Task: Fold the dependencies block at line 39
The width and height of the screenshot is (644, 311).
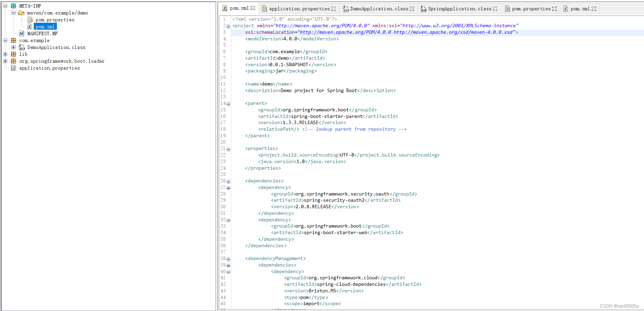Action: pyautogui.click(x=229, y=266)
